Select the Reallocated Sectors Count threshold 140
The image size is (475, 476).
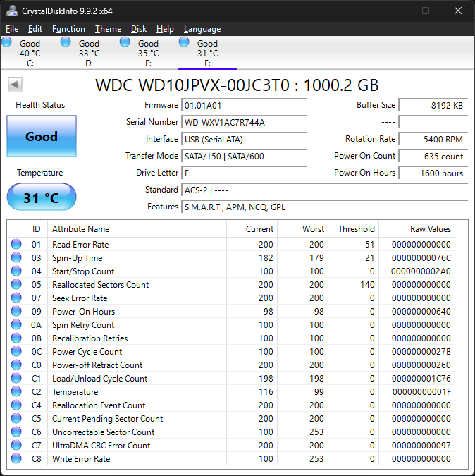point(367,284)
